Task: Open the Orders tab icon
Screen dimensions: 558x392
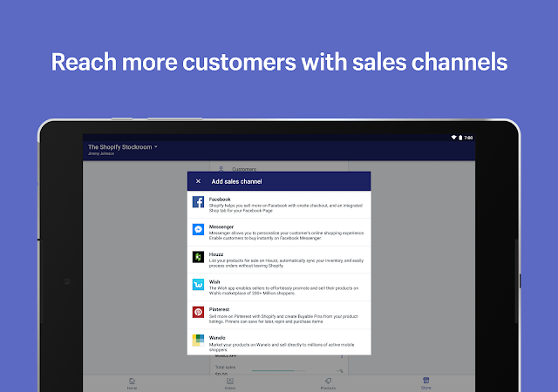Action: pos(230,382)
